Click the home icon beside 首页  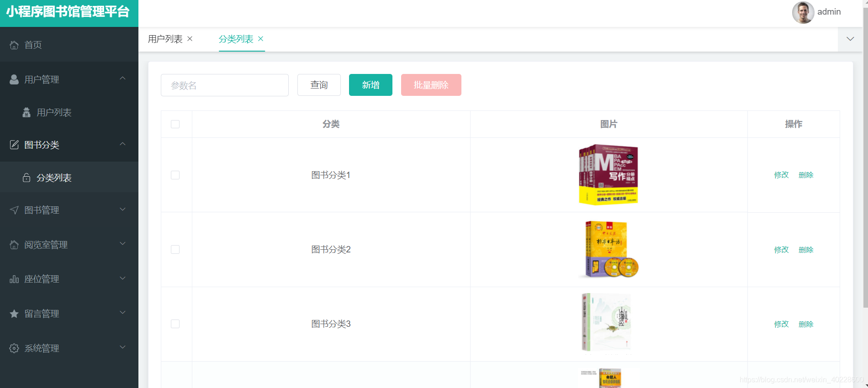[14, 45]
